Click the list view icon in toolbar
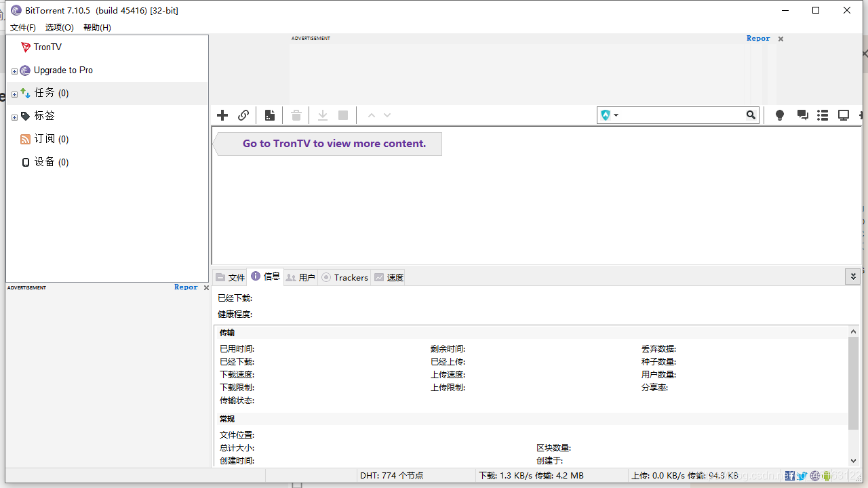Image resolution: width=868 pixels, height=488 pixels. tap(823, 115)
